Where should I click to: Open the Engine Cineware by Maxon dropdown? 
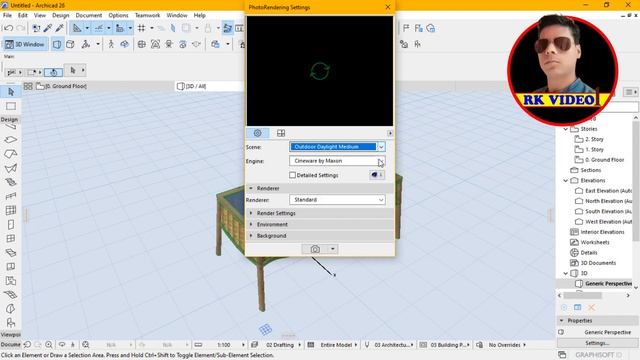point(337,161)
